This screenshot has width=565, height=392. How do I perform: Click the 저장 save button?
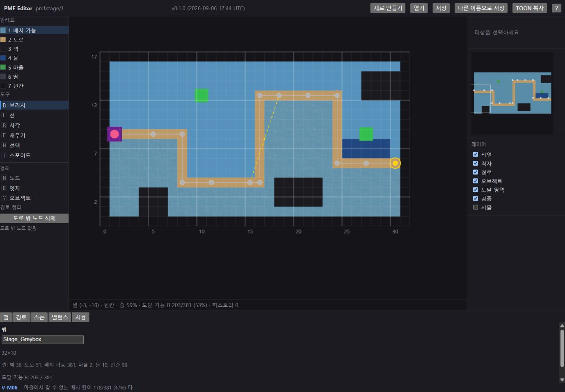441,8
